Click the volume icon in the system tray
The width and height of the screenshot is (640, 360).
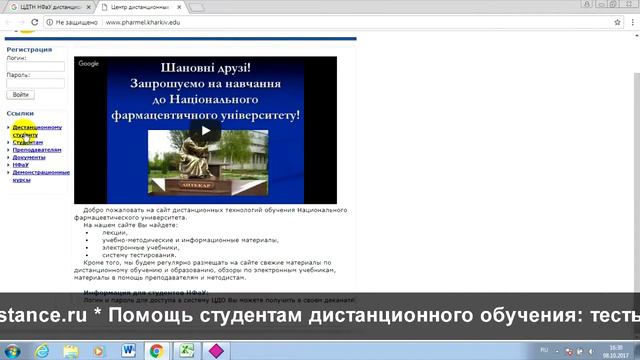coord(591,351)
